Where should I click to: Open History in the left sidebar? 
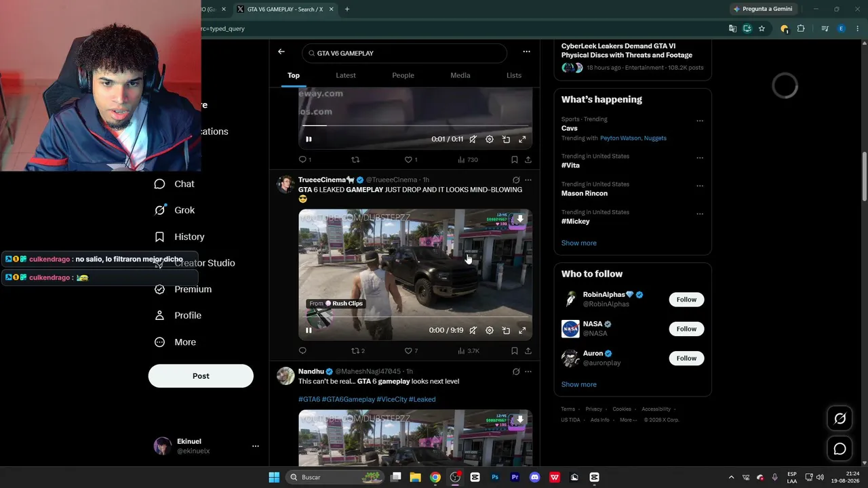pyautogui.click(x=179, y=237)
